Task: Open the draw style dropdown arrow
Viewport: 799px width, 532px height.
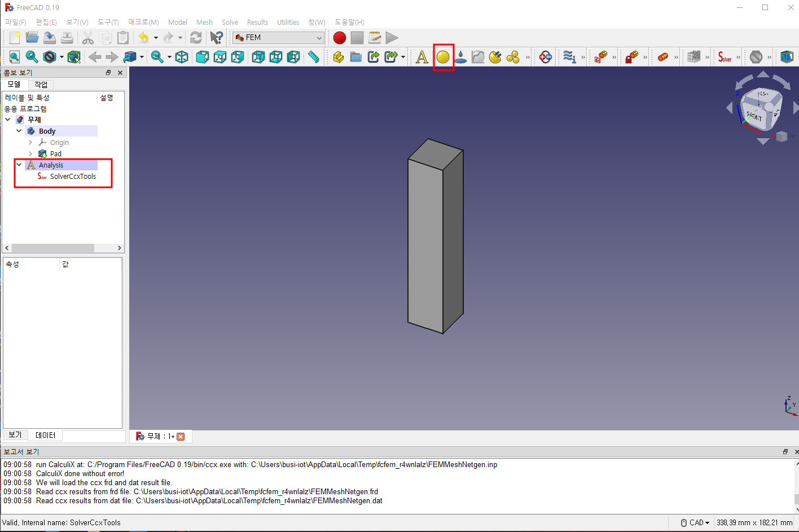Action: coord(62,57)
